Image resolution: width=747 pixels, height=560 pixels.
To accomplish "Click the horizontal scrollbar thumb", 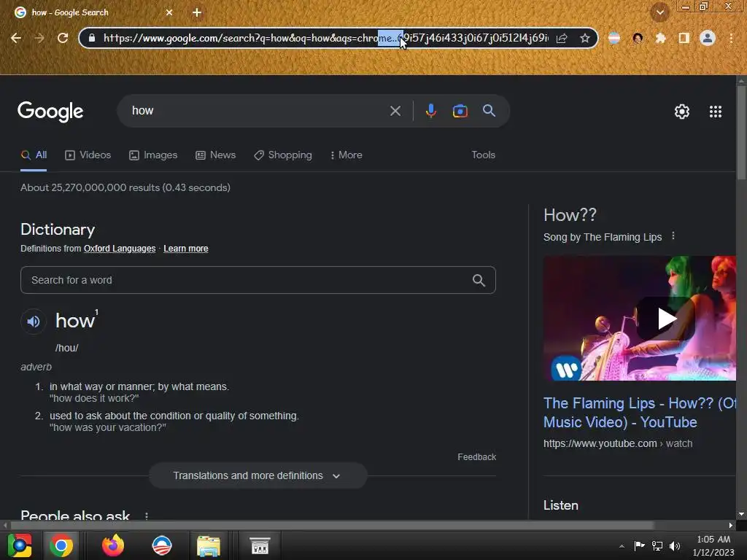I will [x=333, y=525].
